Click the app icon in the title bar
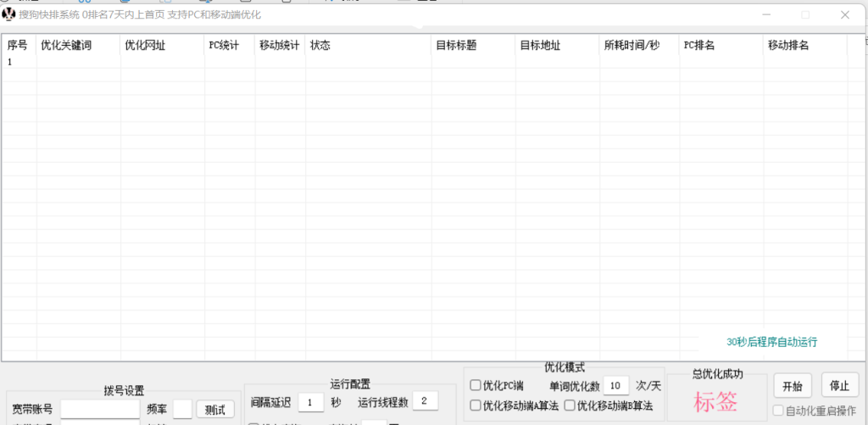This screenshot has height=425, width=868. click(x=9, y=14)
